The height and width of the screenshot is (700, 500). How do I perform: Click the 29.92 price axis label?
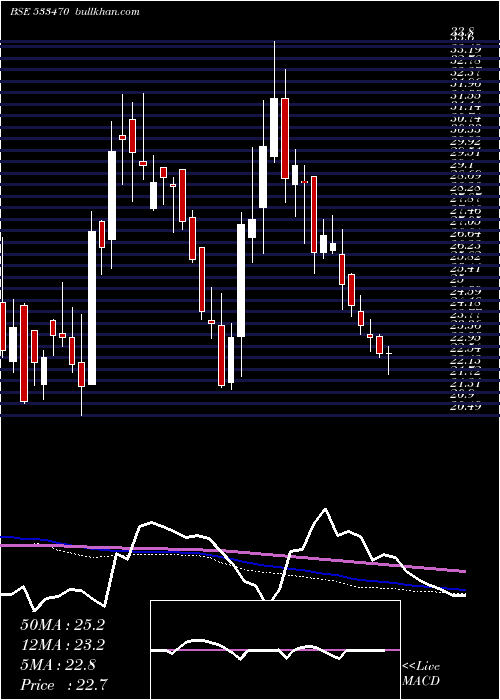(x=465, y=142)
